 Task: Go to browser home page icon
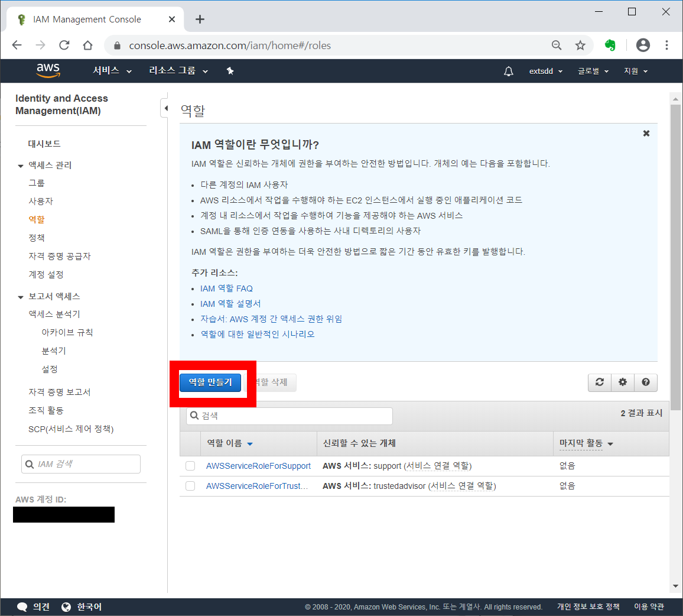[88, 46]
